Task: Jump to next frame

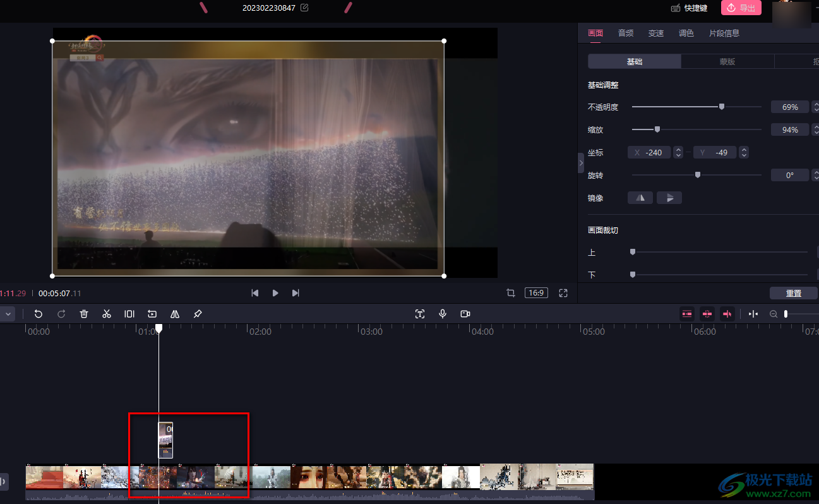Action: pos(296,293)
